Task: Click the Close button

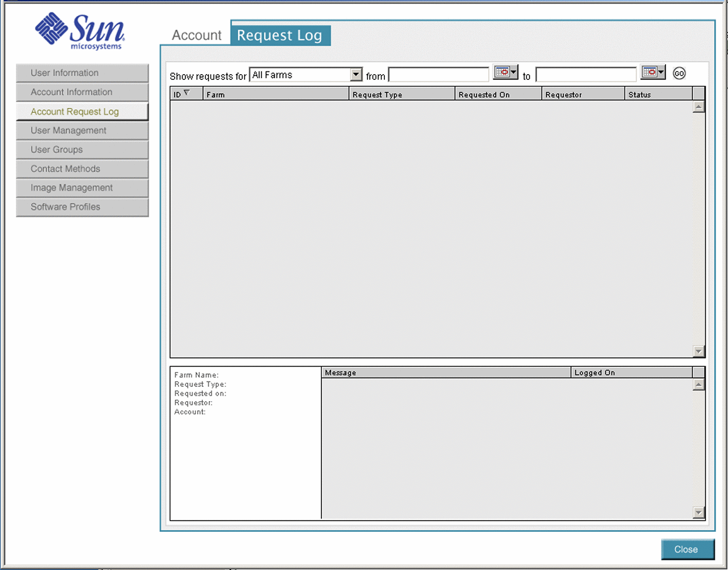Action: point(688,549)
